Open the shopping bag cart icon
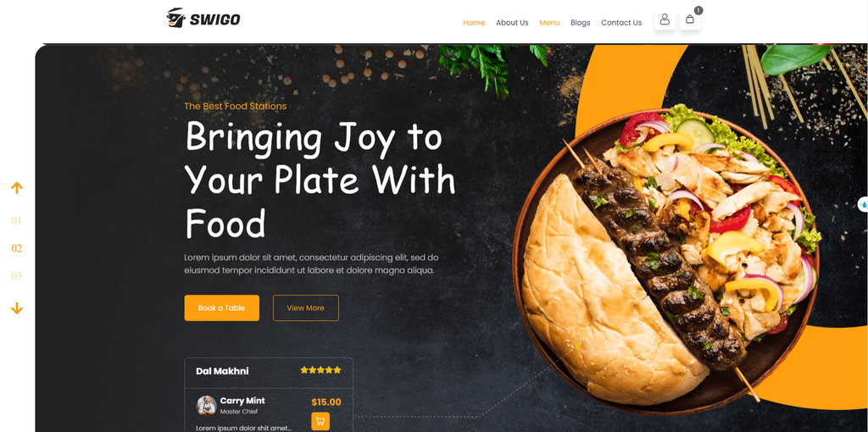868x432 pixels. [690, 19]
